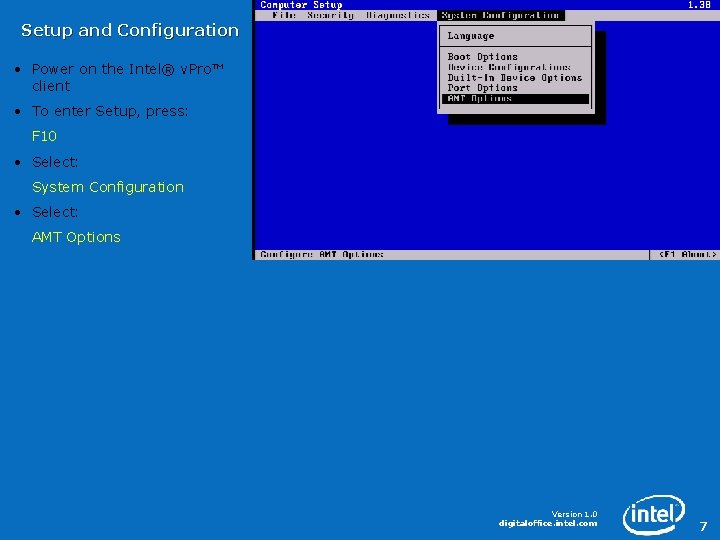Click the Version 1.0 text
Screen dimensions: 720x540
(x=574, y=514)
